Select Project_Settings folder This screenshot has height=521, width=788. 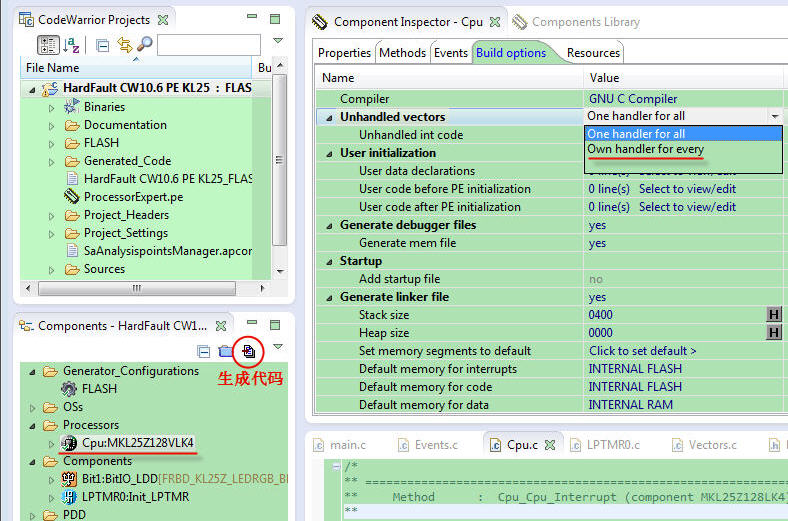(x=126, y=233)
